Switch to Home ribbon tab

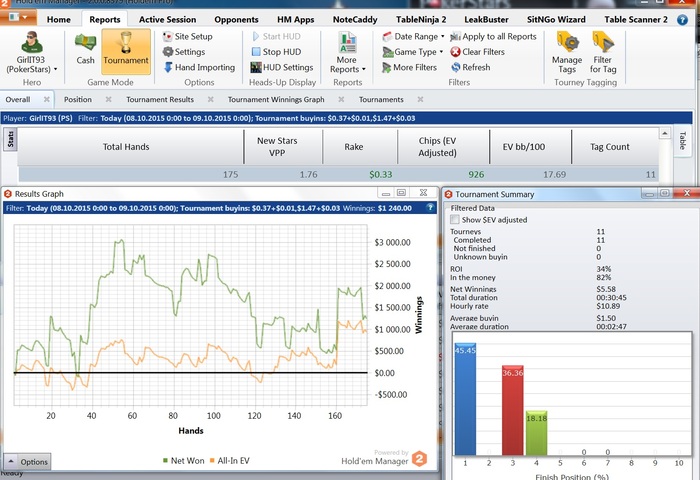coord(58,20)
